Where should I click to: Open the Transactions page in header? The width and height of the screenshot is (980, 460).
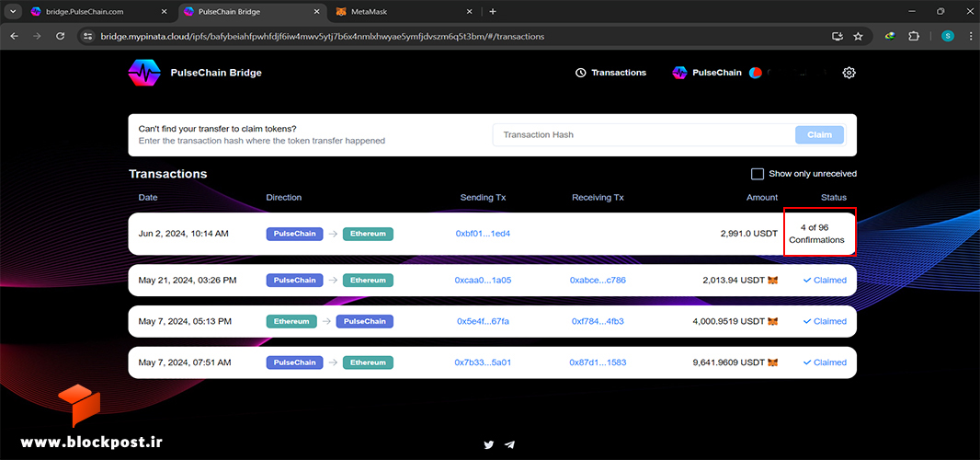click(610, 73)
